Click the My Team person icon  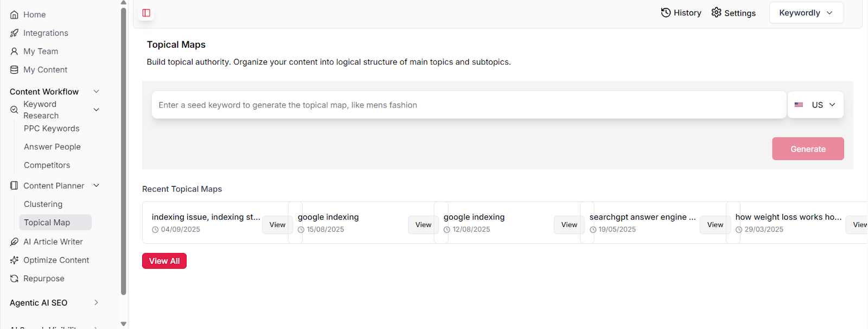click(x=14, y=52)
